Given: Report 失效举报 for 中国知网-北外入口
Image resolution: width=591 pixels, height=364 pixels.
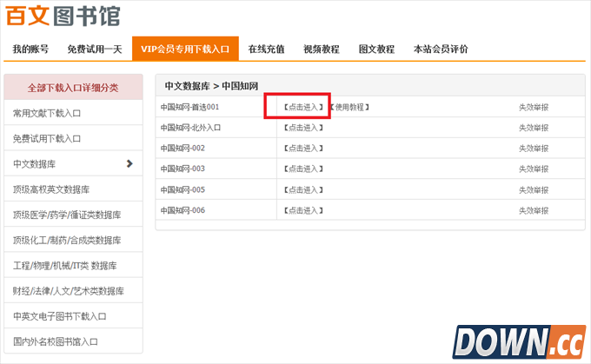Looking at the screenshot, I should [x=534, y=128].
